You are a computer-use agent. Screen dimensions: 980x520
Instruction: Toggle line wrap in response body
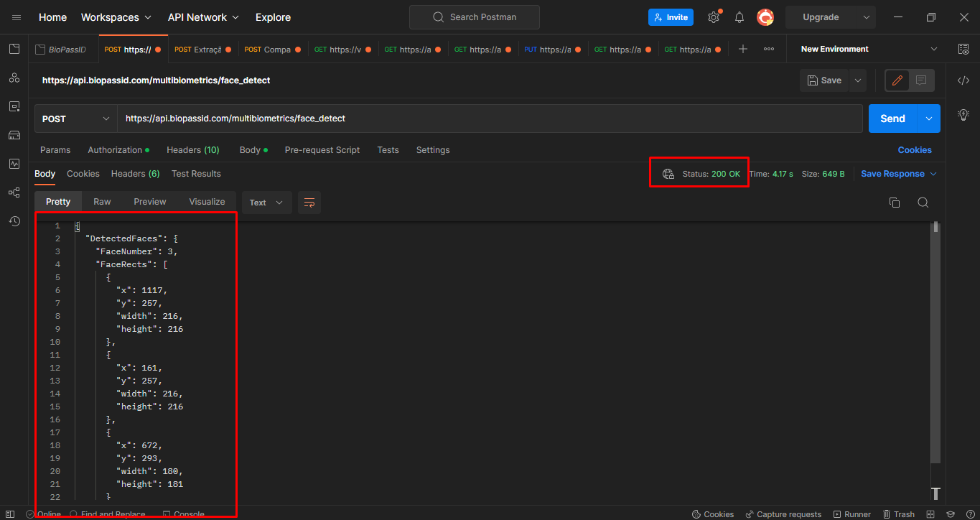coord(309,203)
